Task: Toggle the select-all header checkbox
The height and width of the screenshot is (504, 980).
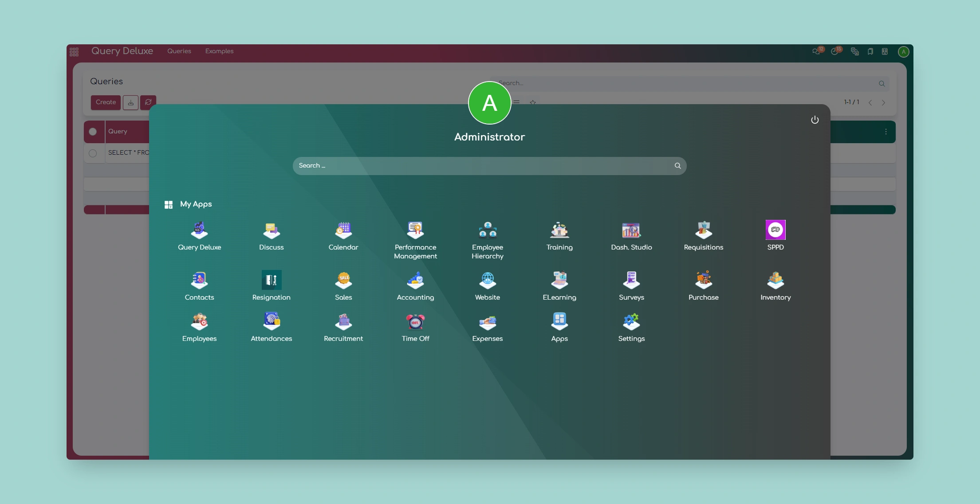Action: point(93,132)
